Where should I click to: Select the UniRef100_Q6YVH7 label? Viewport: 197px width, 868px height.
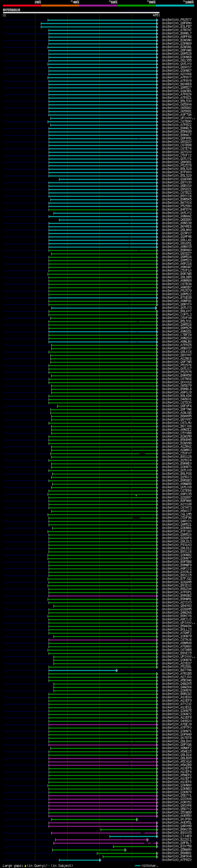[176, 419]
